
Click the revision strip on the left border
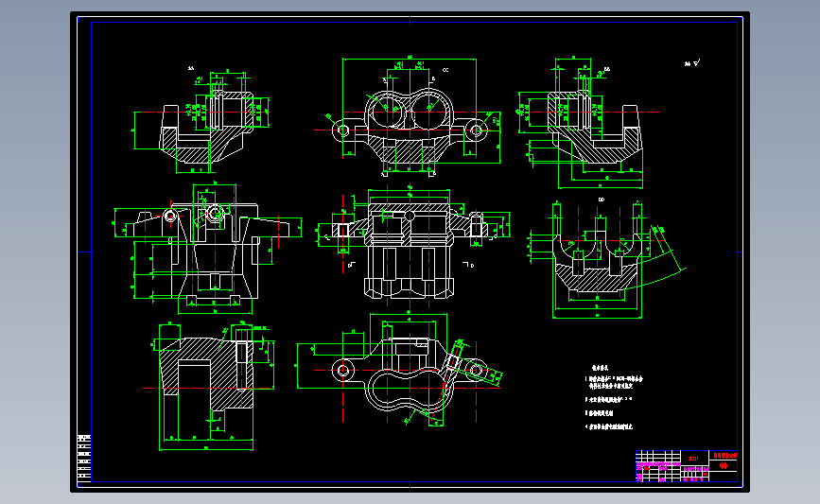[x=84, y=459]
